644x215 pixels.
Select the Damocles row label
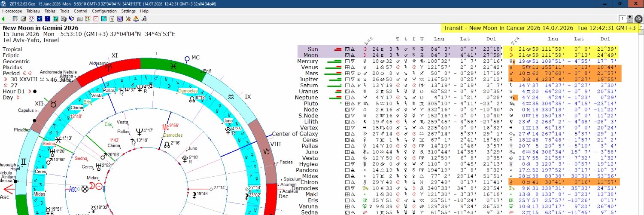(x=305, y=188)
